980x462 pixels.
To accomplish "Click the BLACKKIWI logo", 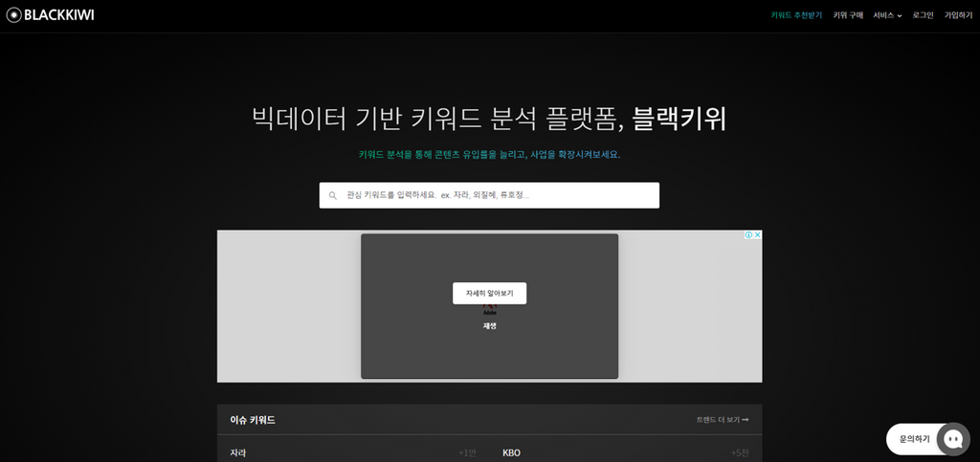I will pos(50,15).
